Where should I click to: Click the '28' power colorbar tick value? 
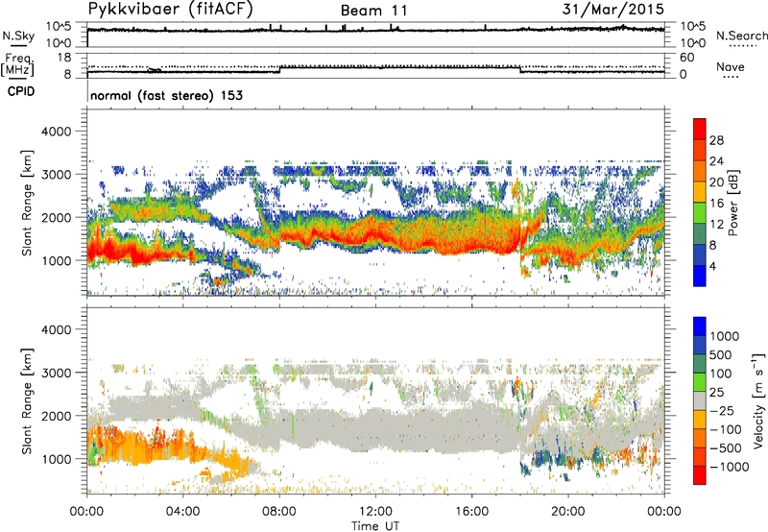[716, 140]
